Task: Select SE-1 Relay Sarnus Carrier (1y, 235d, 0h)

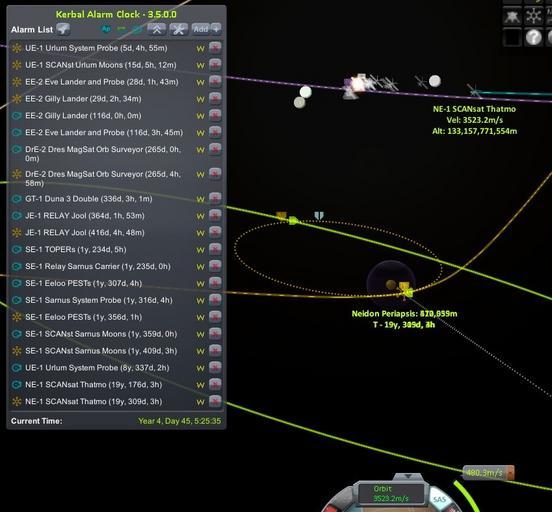Action: pyautogui.click(x=98, y=266)
